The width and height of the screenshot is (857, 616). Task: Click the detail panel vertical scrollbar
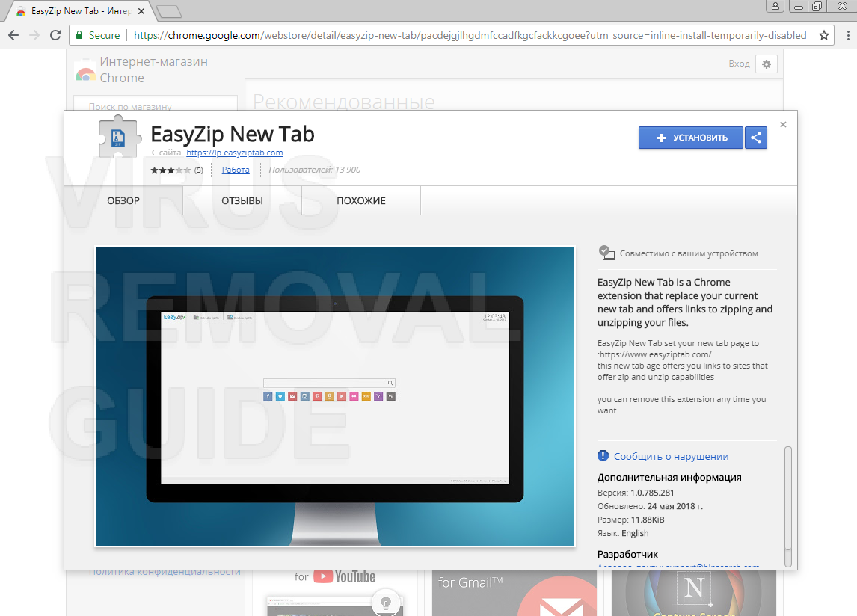click(x=787, y=507)
